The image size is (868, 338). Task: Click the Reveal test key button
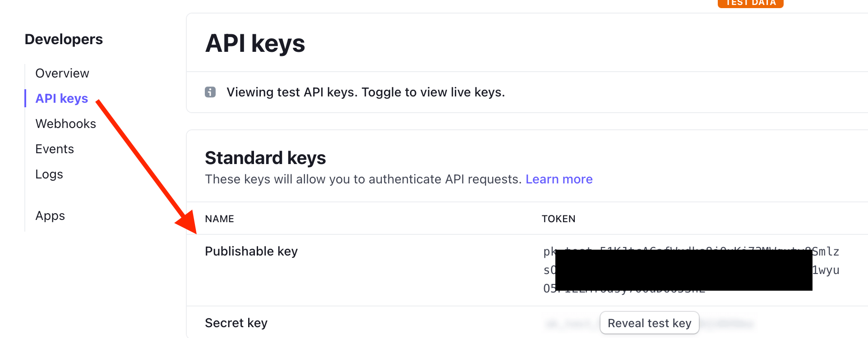click(x=649, y=323)
